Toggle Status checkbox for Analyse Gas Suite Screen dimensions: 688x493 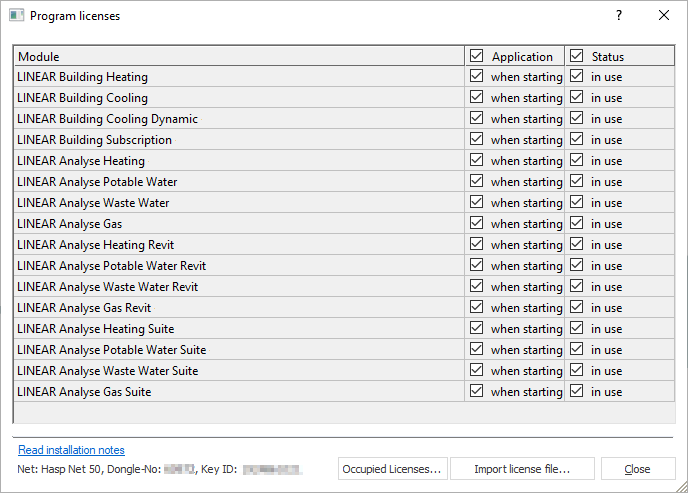(x=577, y=391)
